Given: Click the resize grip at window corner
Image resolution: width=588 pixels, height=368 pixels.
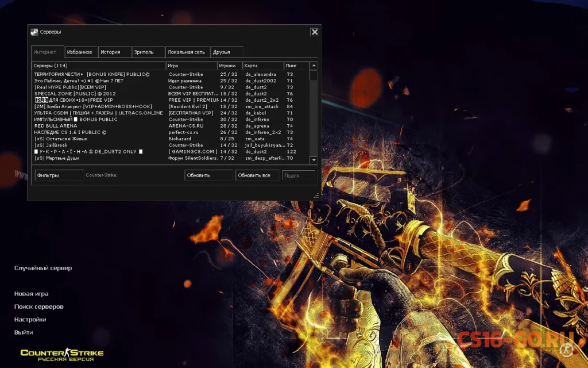Looking at the screenshot, I should click(316, 195).
